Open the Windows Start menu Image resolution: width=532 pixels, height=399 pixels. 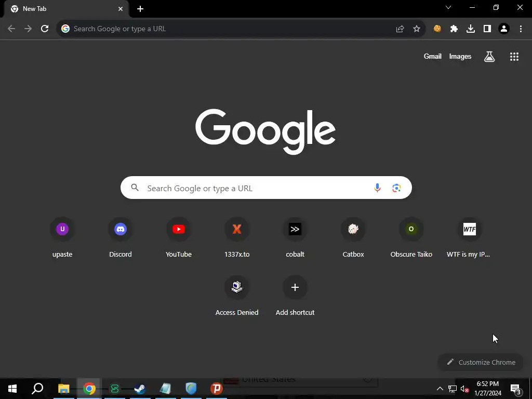12,389
